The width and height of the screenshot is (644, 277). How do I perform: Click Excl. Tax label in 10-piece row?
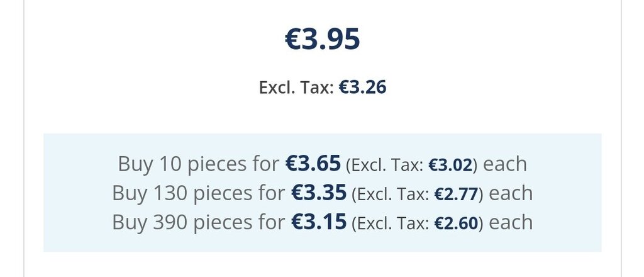pyautogui.click(x=387, y=165)
